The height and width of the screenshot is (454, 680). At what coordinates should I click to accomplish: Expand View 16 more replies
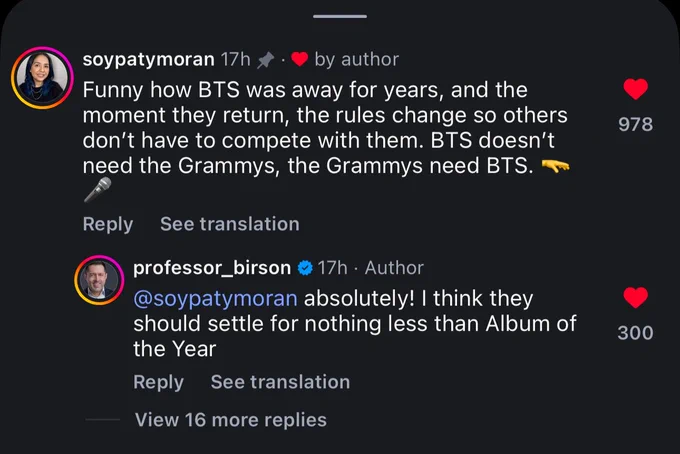[231, 420]
